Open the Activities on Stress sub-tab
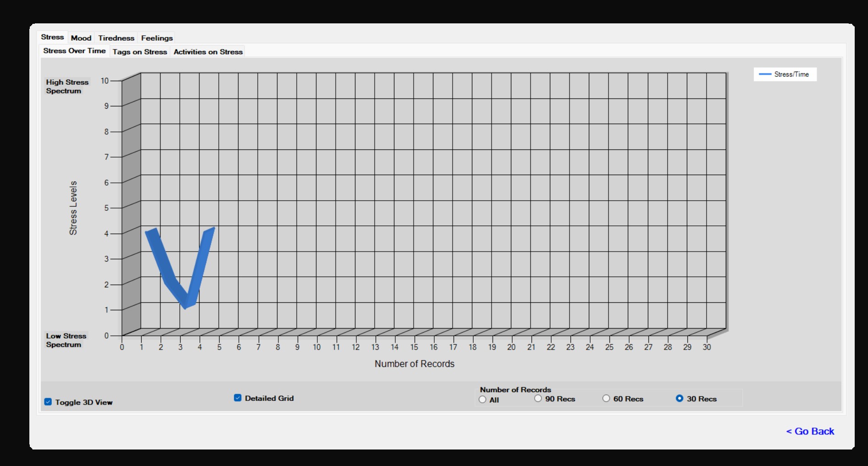 click(208, 52)
